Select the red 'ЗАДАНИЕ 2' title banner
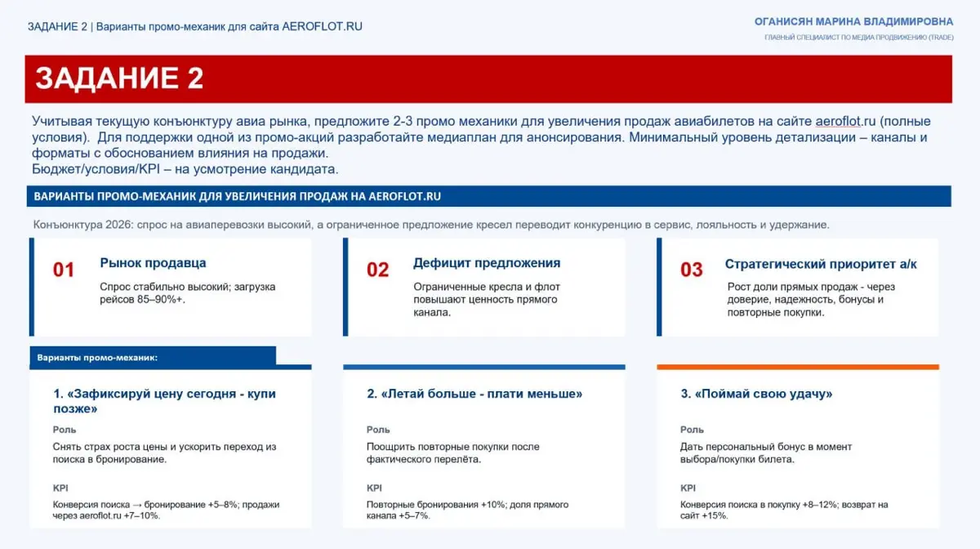 click(x=488, y=78)
